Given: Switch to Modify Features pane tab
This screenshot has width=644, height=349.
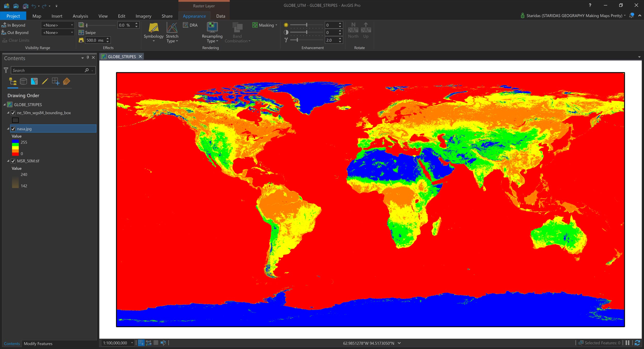Looking at the screenshot, I should click(x=38, y=344).
